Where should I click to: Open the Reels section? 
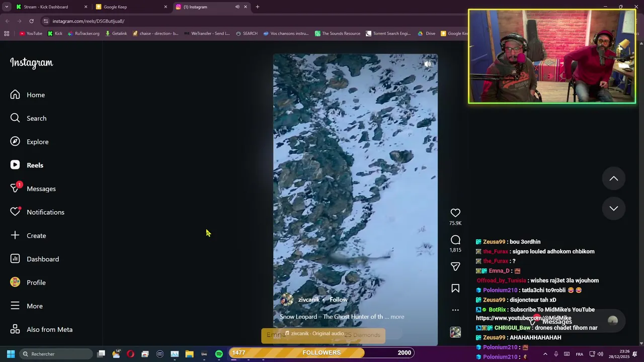[x=27, y=165]
